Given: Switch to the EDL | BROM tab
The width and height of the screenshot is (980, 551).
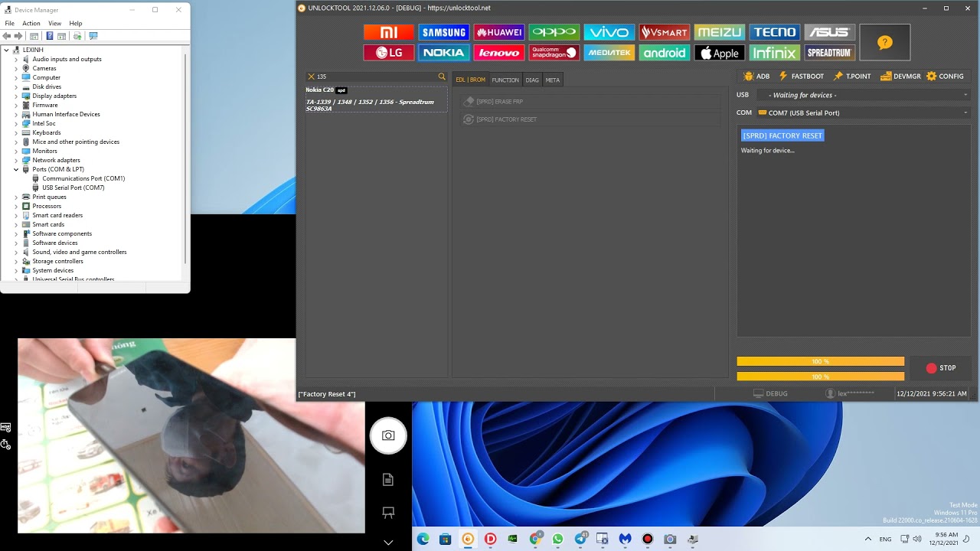Looking at the screenshot, I should pos(470,80).
